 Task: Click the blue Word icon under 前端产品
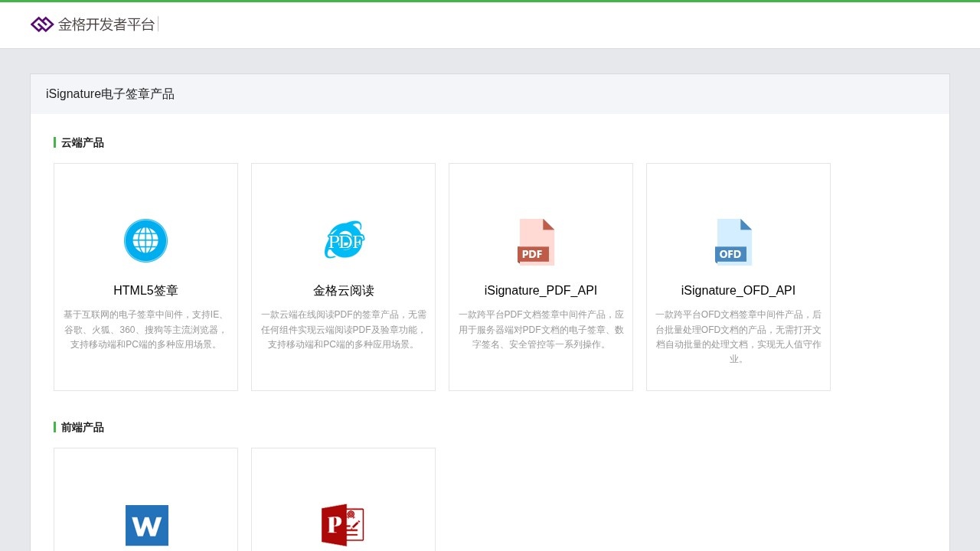(x=146, y=525)
